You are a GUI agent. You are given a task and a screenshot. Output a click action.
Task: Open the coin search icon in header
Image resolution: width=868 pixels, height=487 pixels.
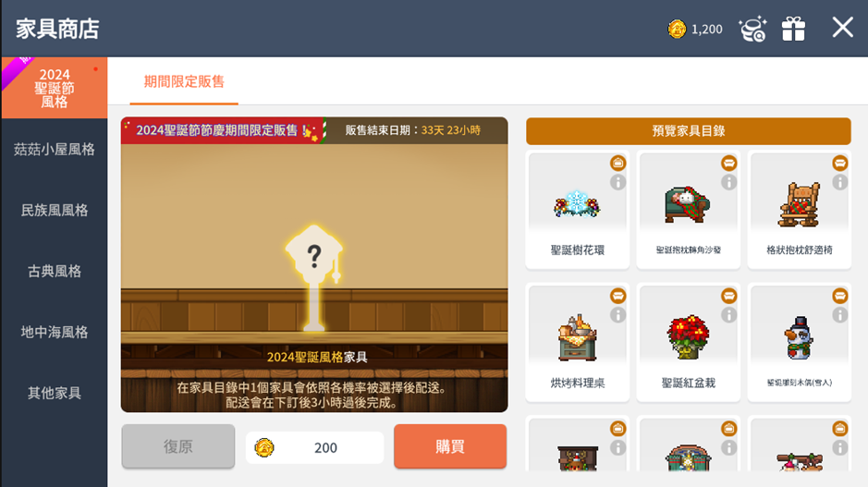(752, 29)
